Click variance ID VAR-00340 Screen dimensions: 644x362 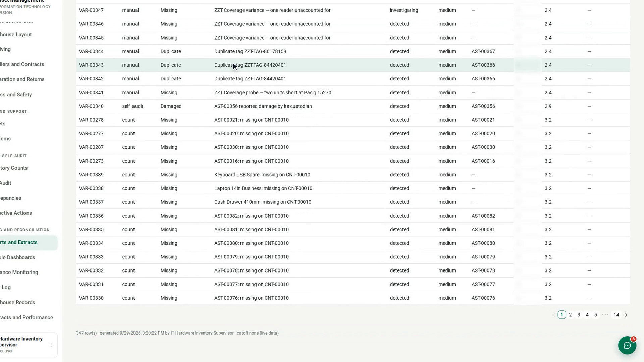(x=91, y=106)
